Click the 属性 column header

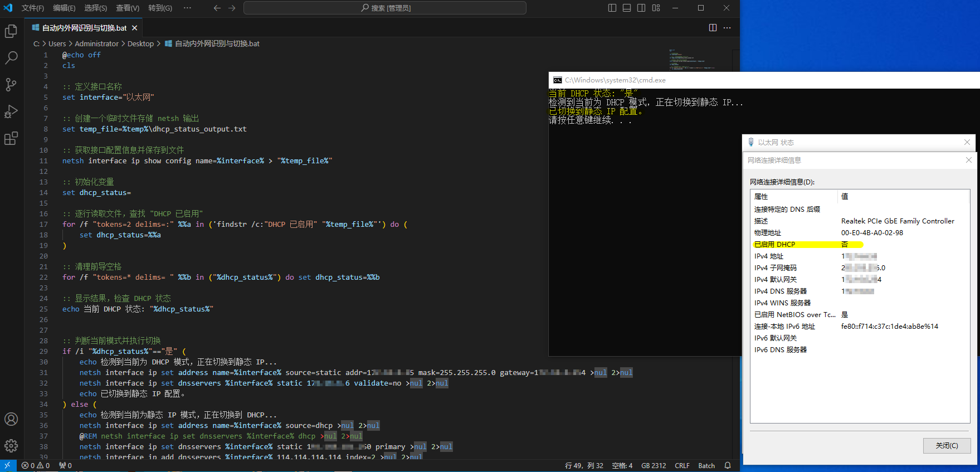coord(793,196)
